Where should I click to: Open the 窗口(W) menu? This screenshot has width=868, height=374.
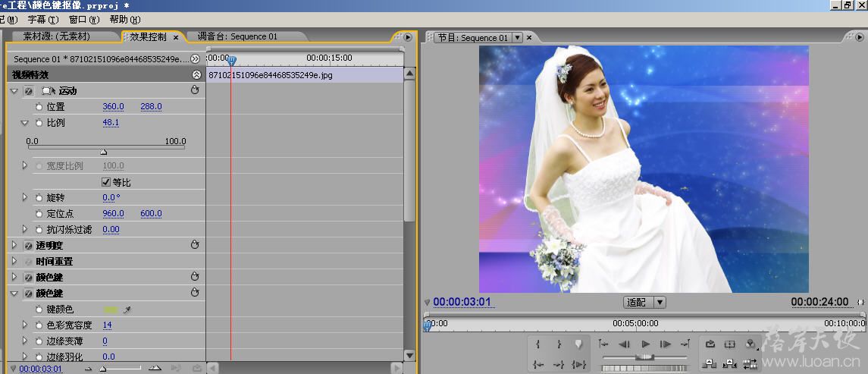pyautogui.click(x=84, y=20)
